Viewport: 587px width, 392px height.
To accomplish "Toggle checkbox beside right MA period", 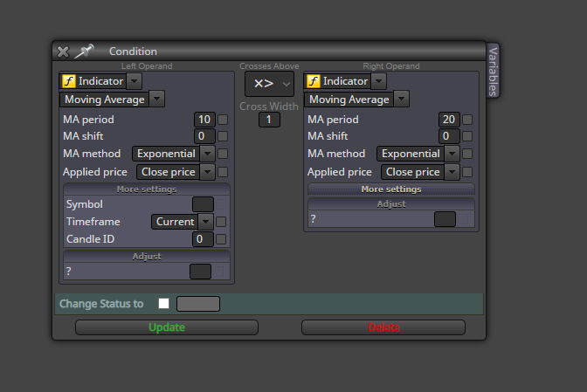I will click(467, 120).
